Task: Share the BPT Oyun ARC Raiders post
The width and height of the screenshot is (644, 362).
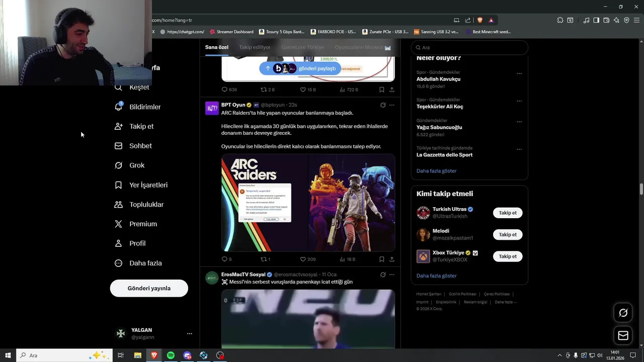Action: [392, 259]
